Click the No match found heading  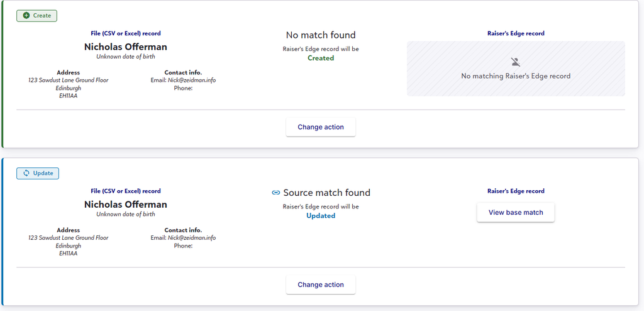(x=321, y=35)
